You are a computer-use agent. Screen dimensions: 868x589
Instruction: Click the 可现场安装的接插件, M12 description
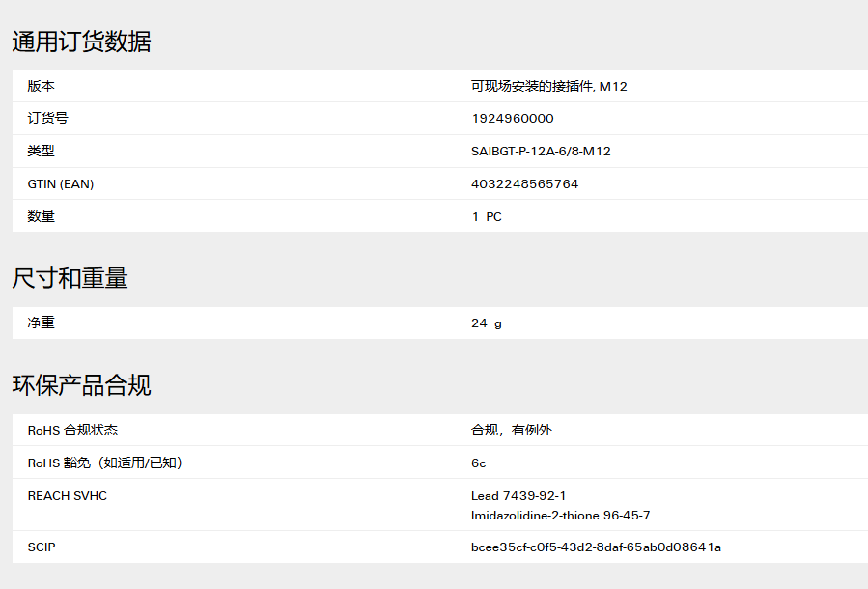(548, 86)
